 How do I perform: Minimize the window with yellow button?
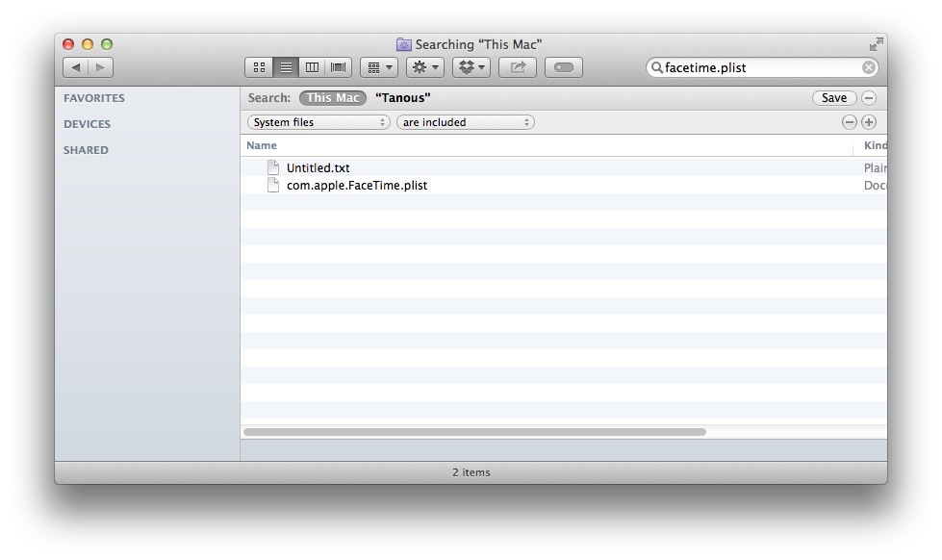click(x=88, y=44)
